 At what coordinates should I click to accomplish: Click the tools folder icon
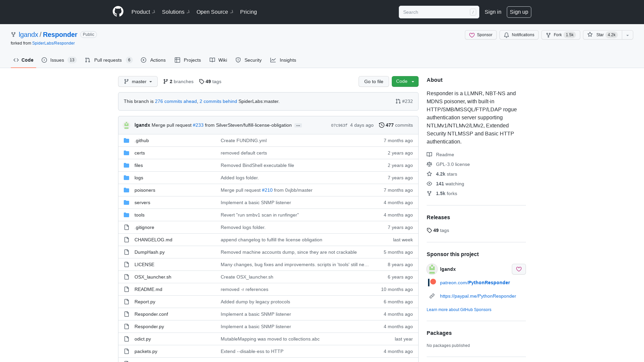pos(126,215)
